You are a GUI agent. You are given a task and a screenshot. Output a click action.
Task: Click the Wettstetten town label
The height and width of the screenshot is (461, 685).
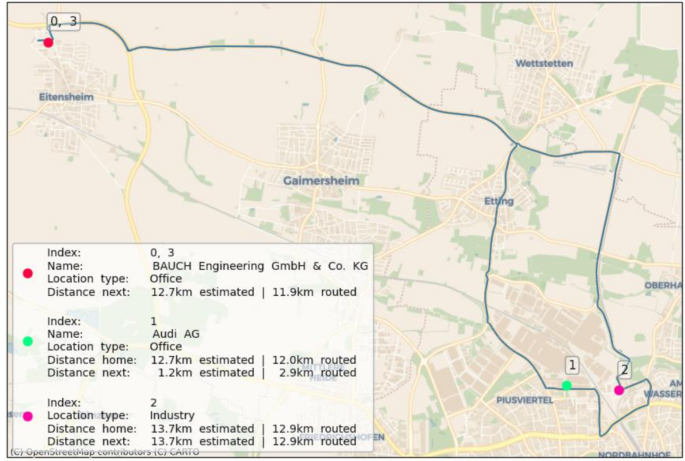click(x=544, y=63)
